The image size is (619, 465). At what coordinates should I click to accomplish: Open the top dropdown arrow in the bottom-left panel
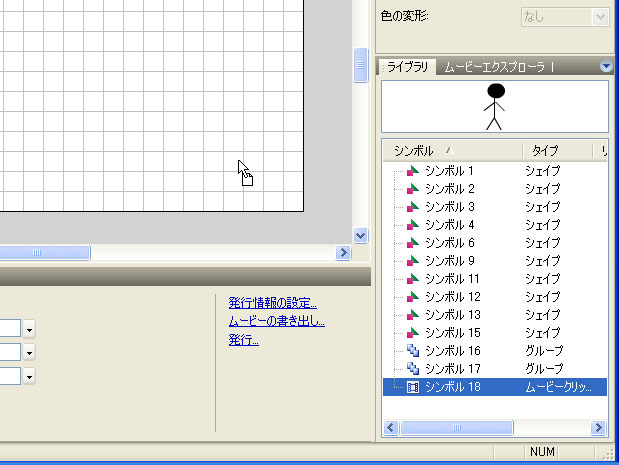[29, 329]
